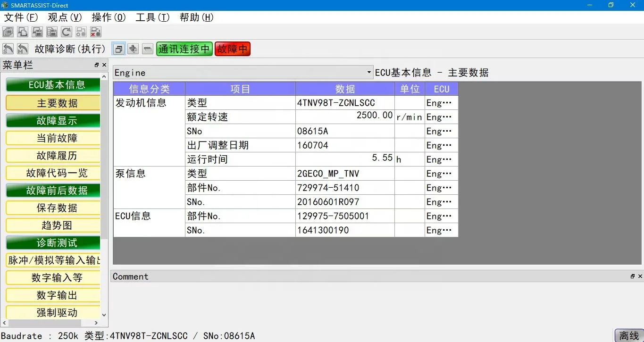Select 主要数据 in the side menu
The image size is (644, 342).
(x=53, y=103)
